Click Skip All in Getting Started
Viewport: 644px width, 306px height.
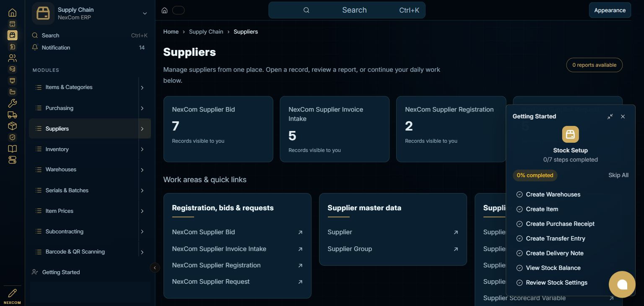tap(618, 175)
